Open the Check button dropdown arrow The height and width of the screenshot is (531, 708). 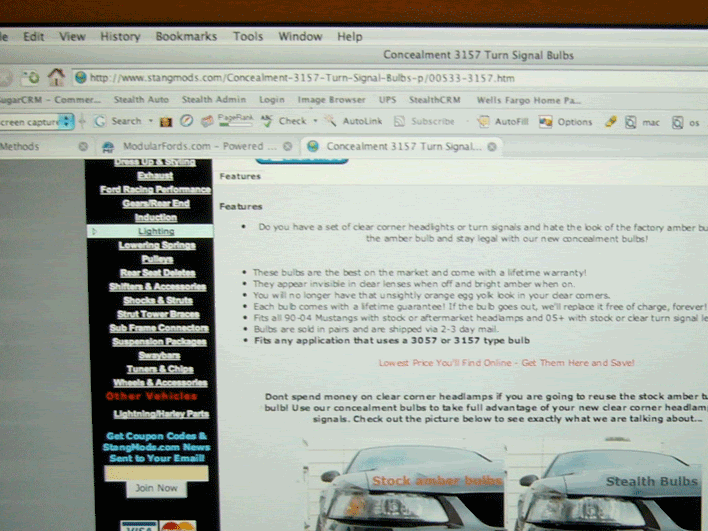[x=315, y=121]
